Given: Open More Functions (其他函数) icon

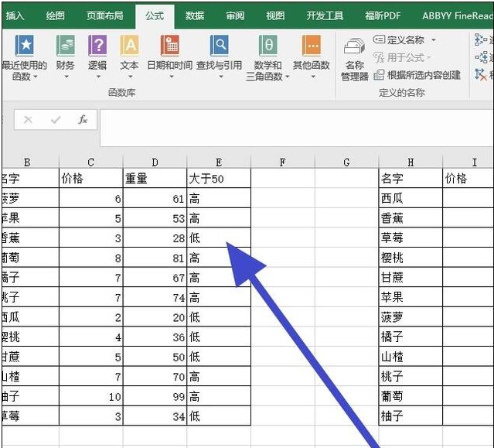Looking at the screenshot, I should 312,46.
